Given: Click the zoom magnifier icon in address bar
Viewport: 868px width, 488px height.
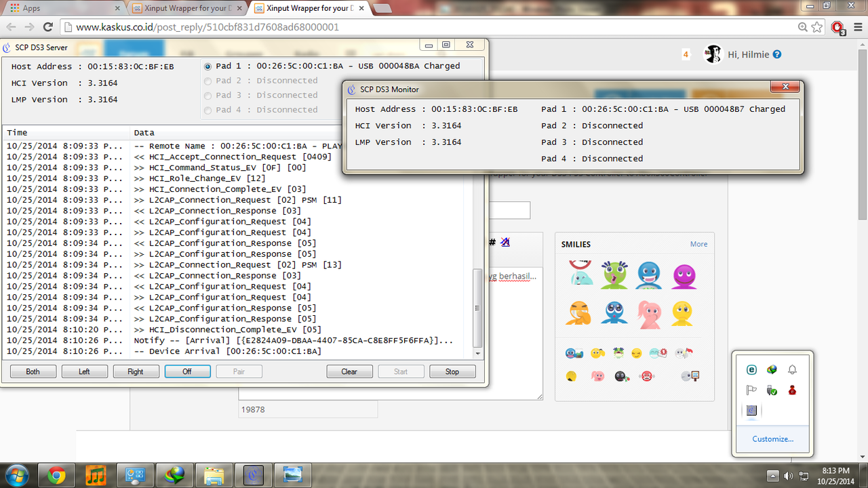Looking at the screenshot, I should tap(803, 27).
